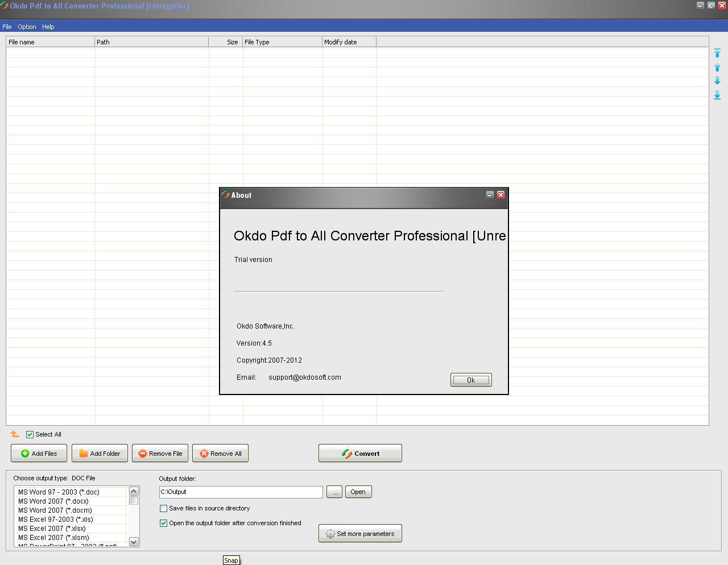This screenshot has height=565, width=728.
Task: Open the Option menu
Action: (27, 27)
